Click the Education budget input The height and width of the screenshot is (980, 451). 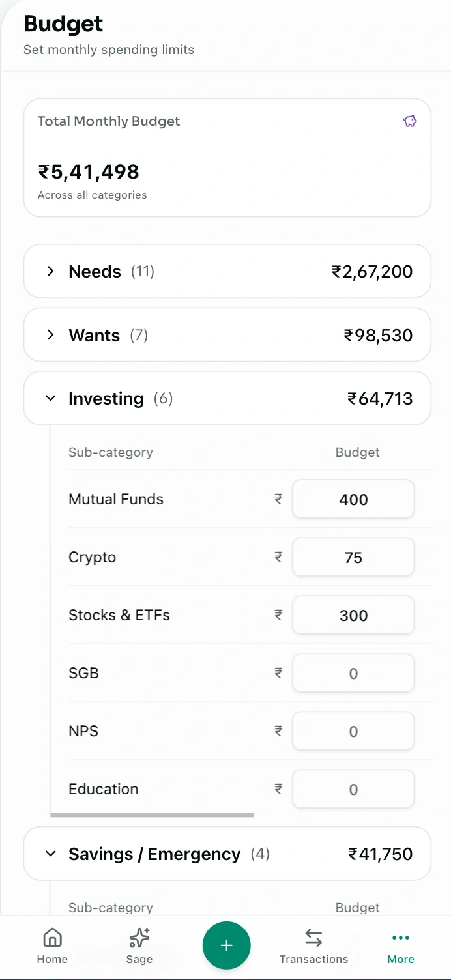[x=353, y=790]
